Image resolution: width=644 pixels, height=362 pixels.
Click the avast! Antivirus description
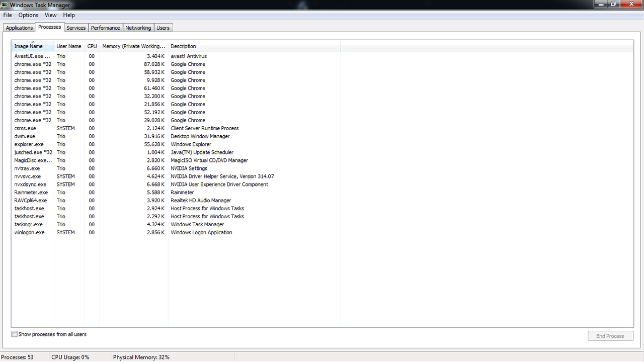click(x=189, y=56)
